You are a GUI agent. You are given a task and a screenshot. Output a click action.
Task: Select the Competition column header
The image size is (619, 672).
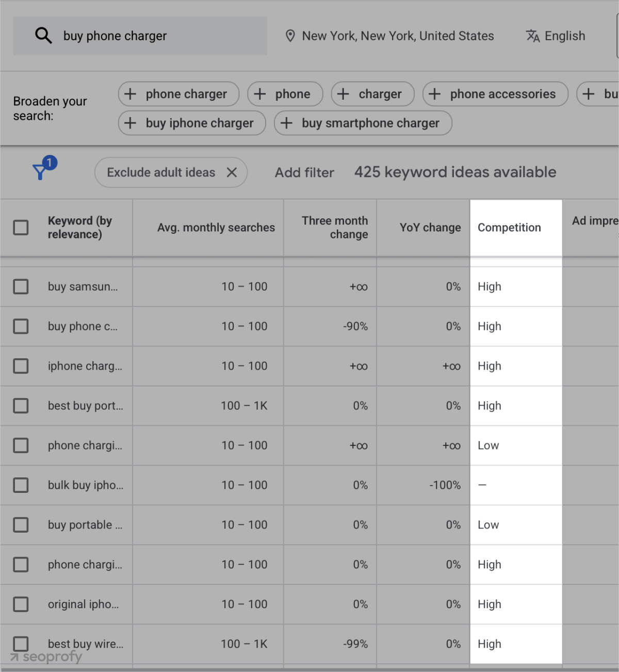[509, 227]
